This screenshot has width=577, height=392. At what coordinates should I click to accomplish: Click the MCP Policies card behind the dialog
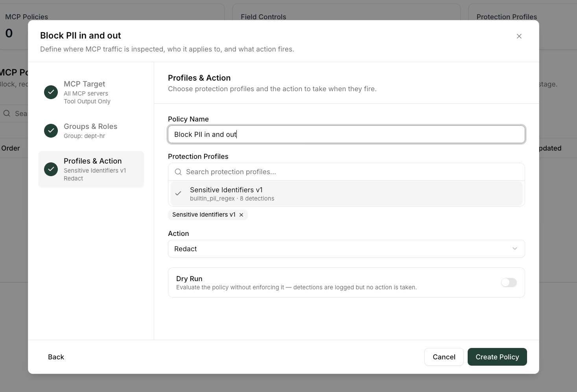pos(112,12)
